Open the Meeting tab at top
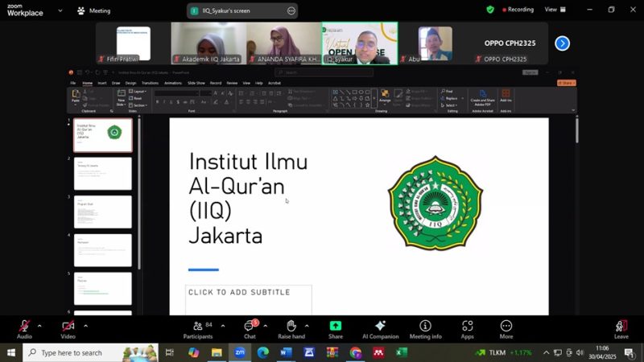Image resolution: width=644 pixels, height=362 pixels. tap(94, 10)
